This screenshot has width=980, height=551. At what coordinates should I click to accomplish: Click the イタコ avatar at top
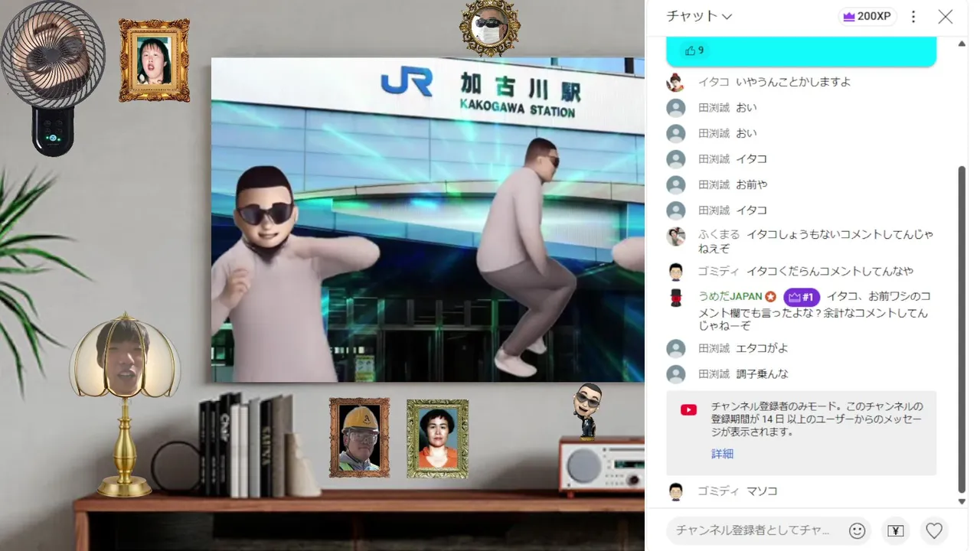[x=675, y=82]
